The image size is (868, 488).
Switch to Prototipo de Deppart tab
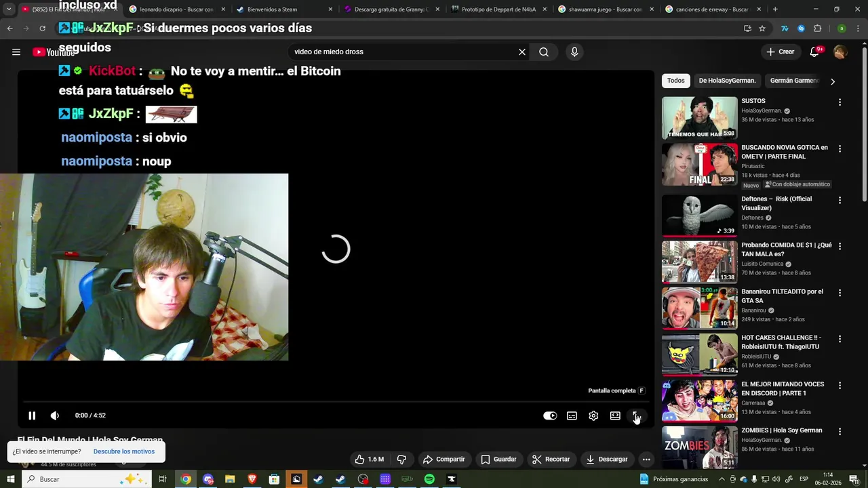coord(498,9)
